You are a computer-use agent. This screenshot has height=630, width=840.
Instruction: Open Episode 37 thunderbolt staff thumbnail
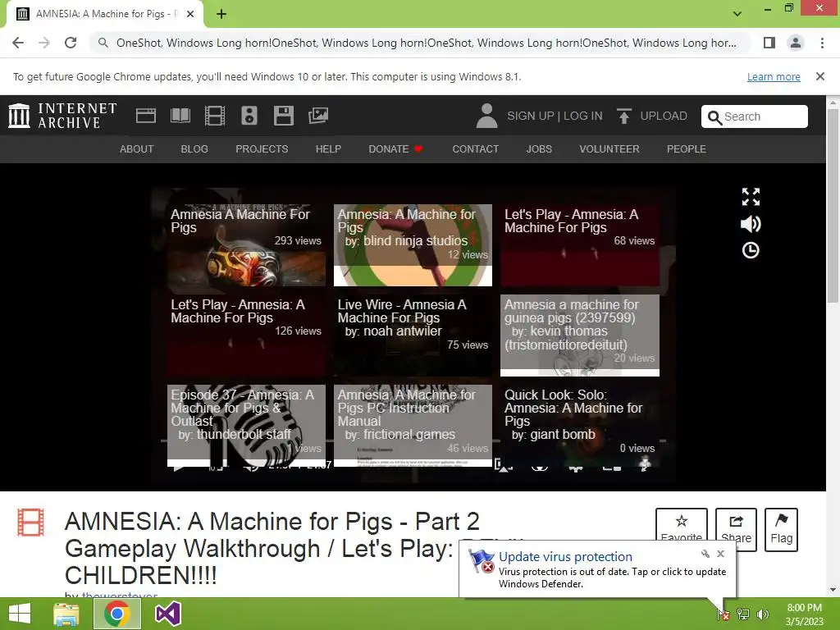pos(246,426)
